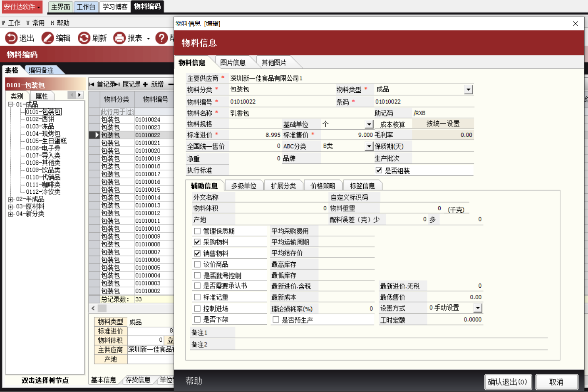
Task: Jump to 尾记录 last record
Action: coord(117,84)
